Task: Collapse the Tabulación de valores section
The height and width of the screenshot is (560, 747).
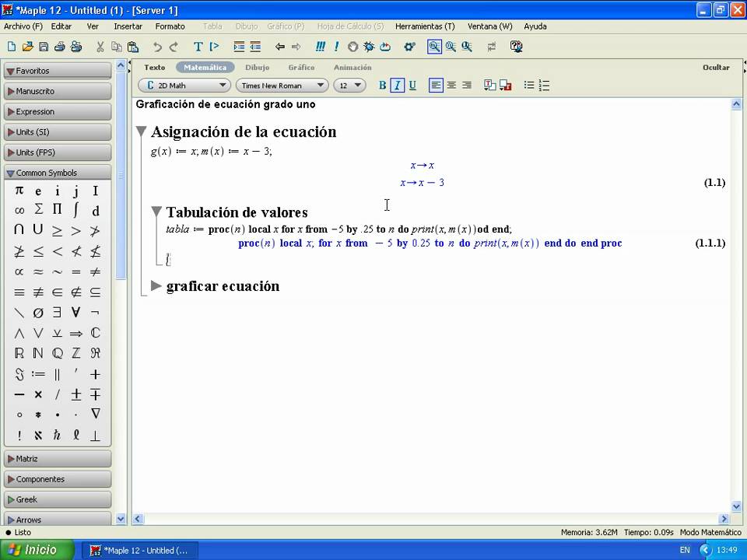Action: point(156,212)
